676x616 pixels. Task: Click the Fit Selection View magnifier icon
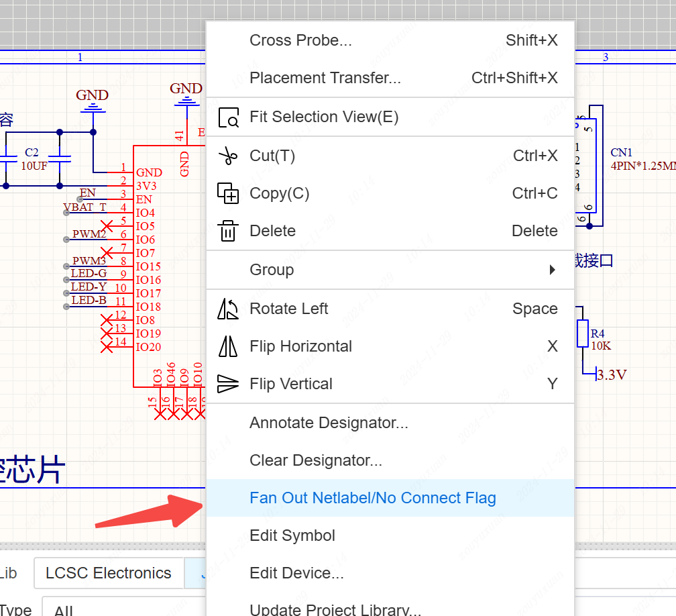click(x=229, y=117)
